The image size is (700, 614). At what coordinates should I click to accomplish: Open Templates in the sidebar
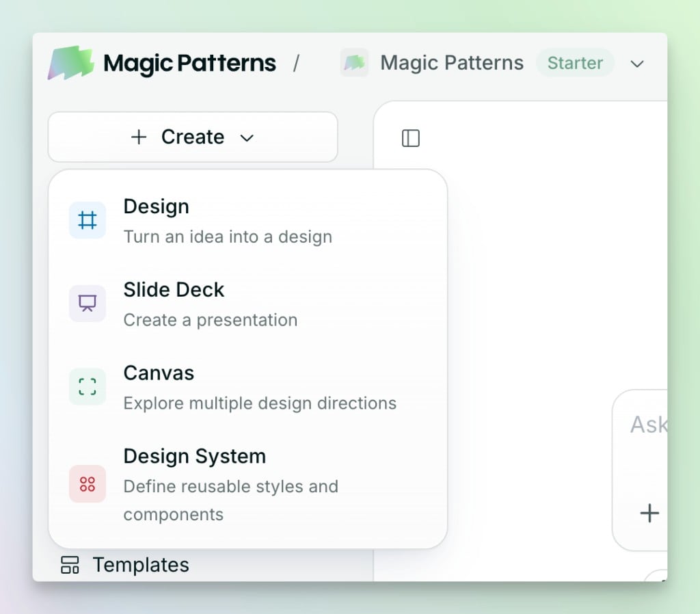click(125, 565)
